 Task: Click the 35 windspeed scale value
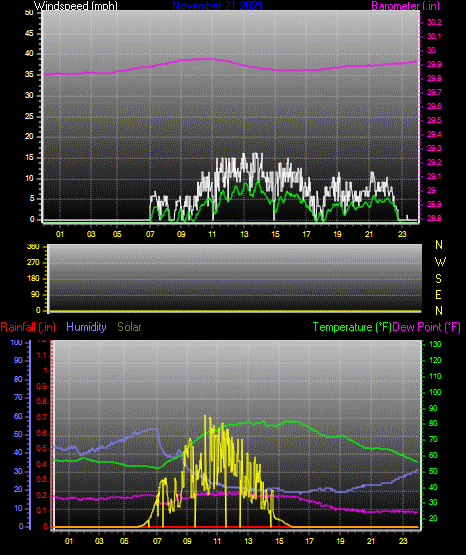[29, 75]
